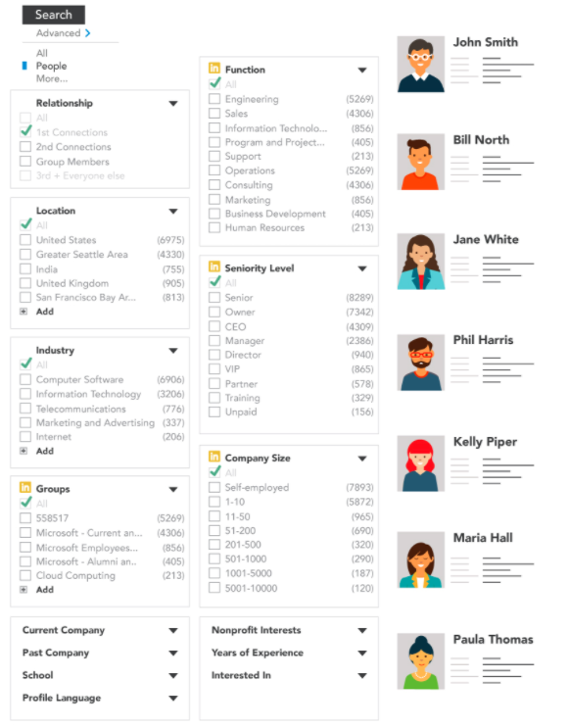Click the blue Advanced chevron arrow
The height and width of the screenshot is (728, 569).
click(x=88, y=33)
